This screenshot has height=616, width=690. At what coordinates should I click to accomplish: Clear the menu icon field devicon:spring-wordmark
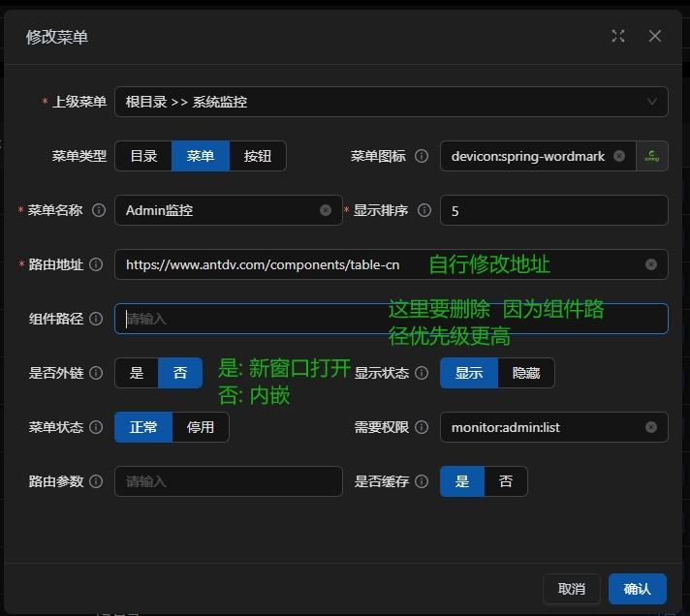619,156
